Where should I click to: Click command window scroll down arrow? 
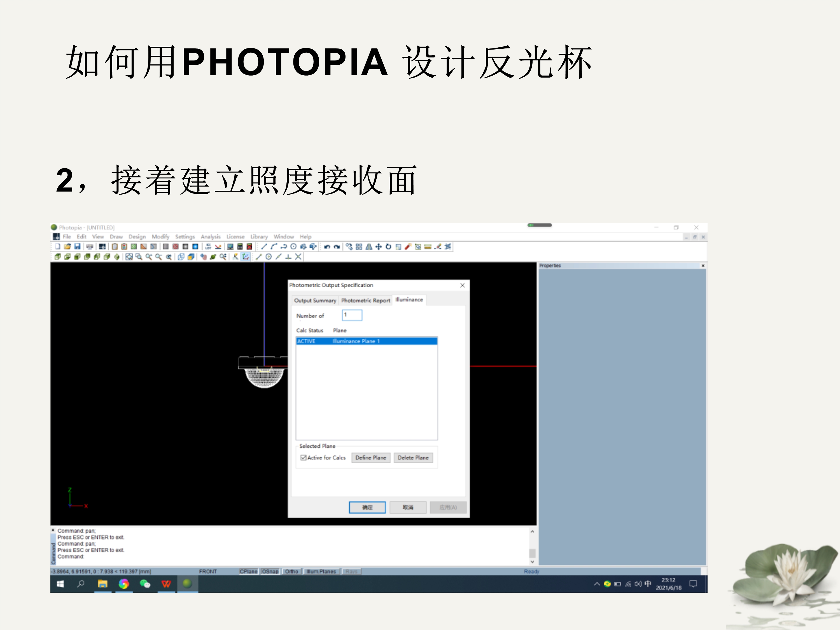[532, 562]
